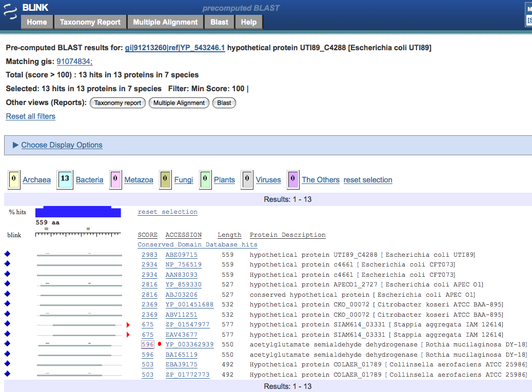Expand the Choose Display Options section

pyautogui.click(x=62, y=145)
